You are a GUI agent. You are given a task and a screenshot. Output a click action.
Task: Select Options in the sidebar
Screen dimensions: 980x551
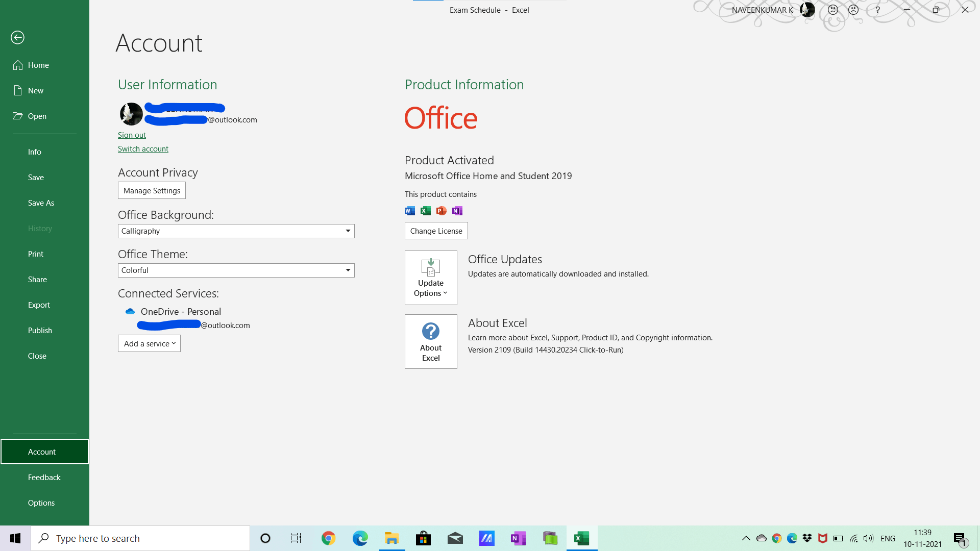(x=41, y=503)
